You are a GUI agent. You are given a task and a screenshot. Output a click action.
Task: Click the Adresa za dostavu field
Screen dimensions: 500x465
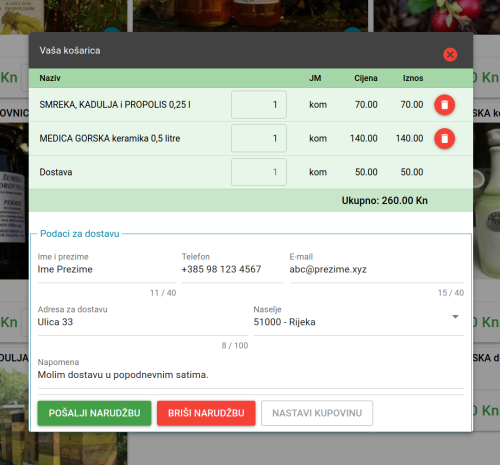click(x=143, y=322)
